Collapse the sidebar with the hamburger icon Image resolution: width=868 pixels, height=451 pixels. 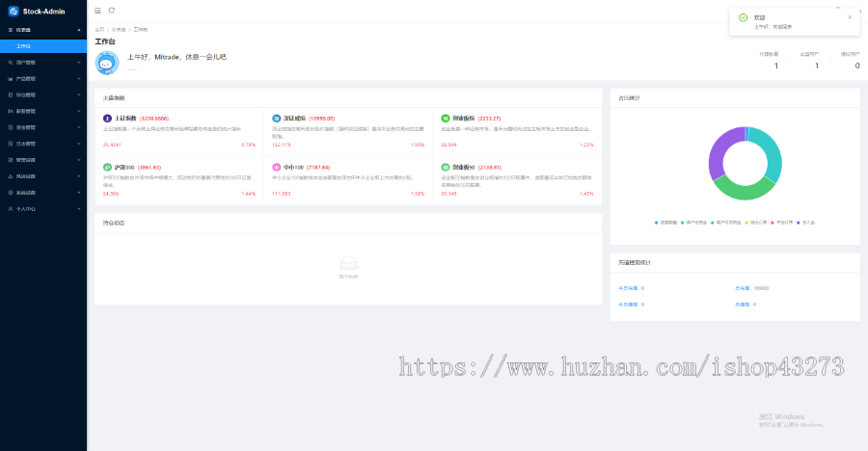97,11
